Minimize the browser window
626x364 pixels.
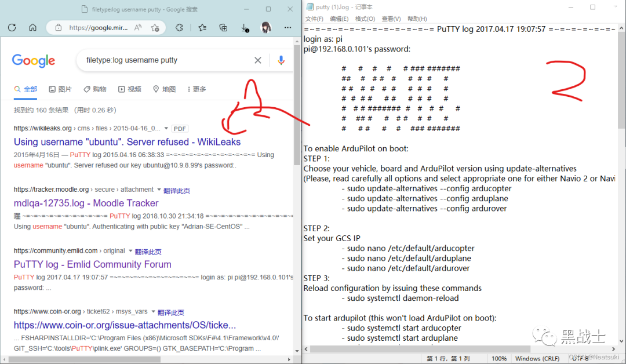pos(246,9)
